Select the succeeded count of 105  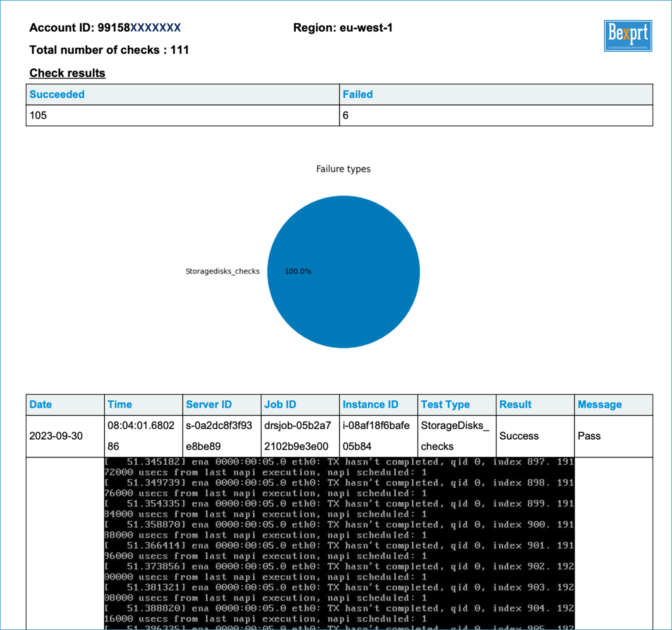tap(38, 115)
